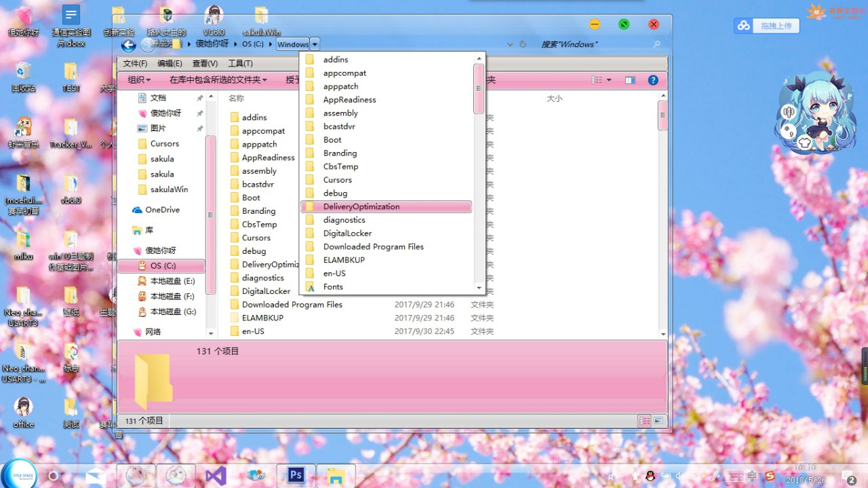Open 通信实验图片.docx desktop file

tap(71, 25)
